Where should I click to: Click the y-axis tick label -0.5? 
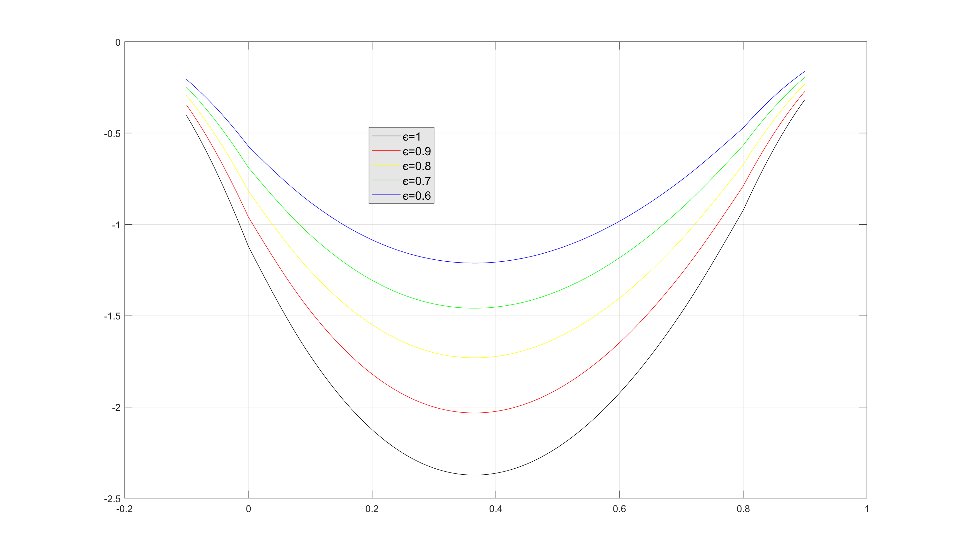coord(112,134)
